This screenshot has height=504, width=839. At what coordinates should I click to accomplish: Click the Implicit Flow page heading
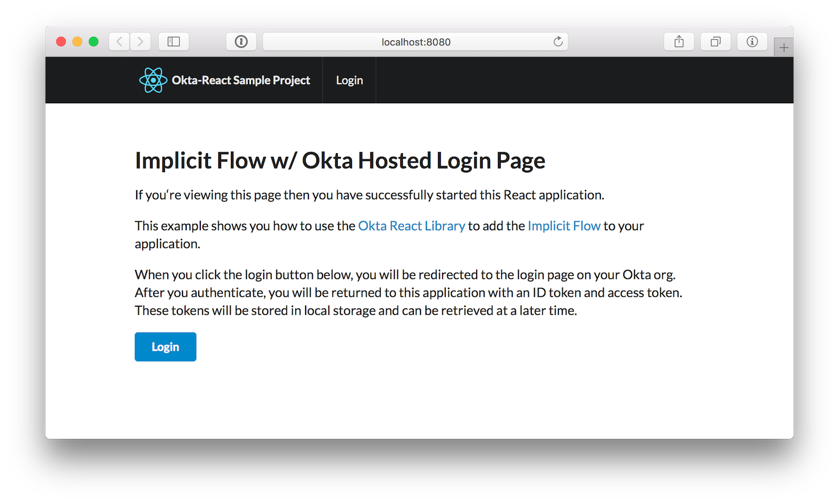pos(340,160)
